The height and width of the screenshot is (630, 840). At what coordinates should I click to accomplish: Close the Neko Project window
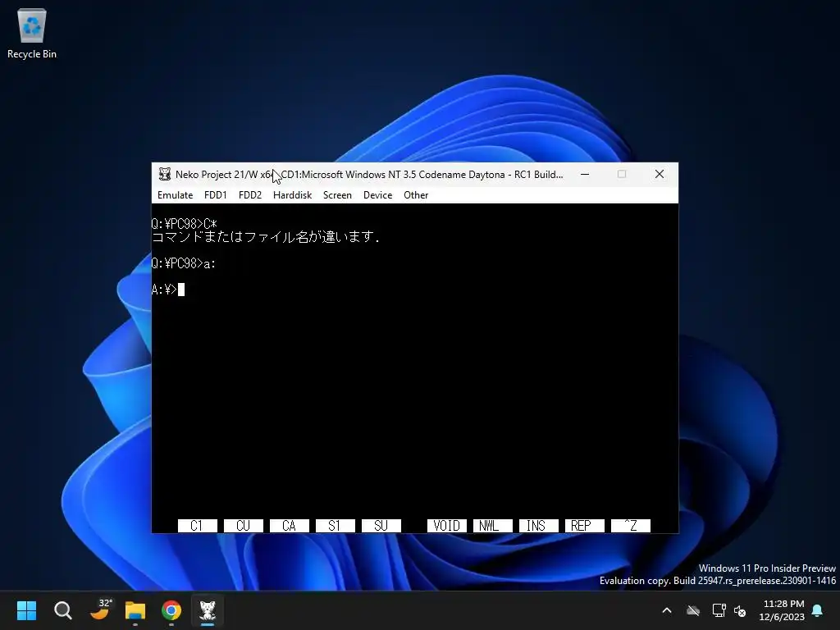660,174
